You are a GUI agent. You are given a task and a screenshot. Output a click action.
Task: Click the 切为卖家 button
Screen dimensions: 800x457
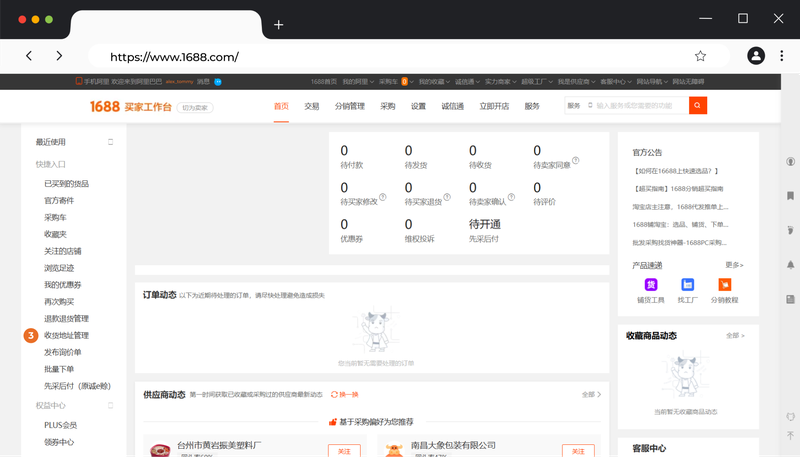pyautogui.click(x=195, y=107)
